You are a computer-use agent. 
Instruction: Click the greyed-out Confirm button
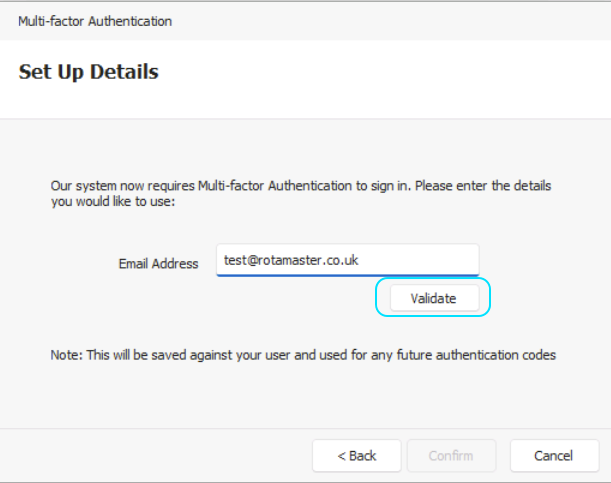[451, 456]
